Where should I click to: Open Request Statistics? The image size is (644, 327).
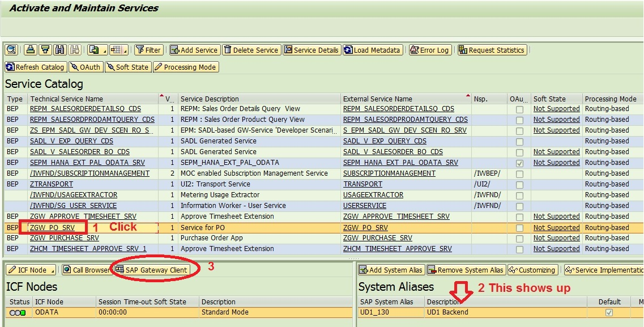(x=491, y=50)
